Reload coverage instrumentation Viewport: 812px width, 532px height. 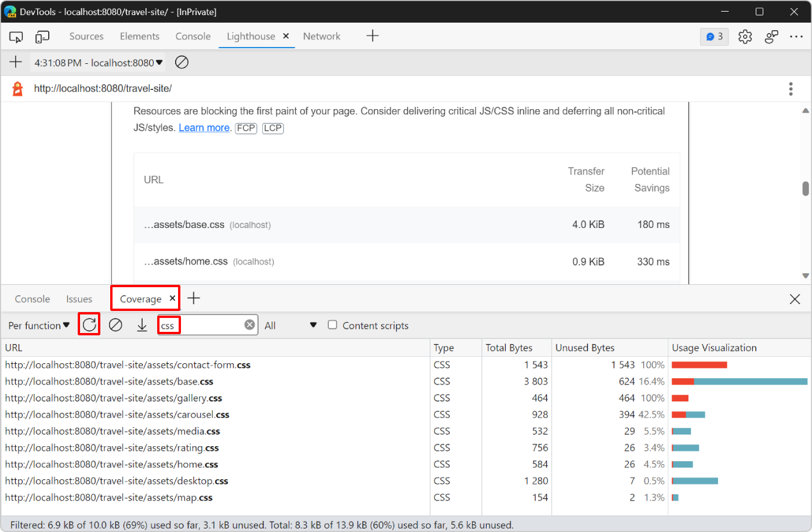click(x=89, y=325)
